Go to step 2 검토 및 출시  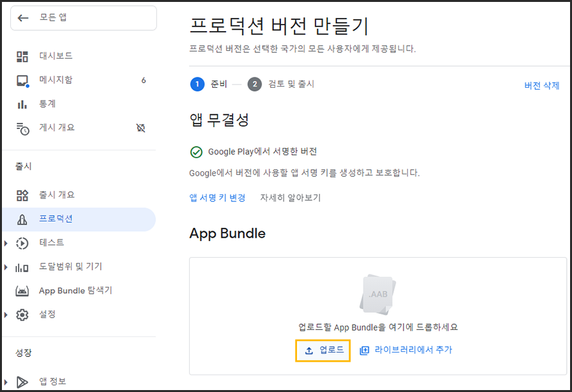[x=281, y=84]
